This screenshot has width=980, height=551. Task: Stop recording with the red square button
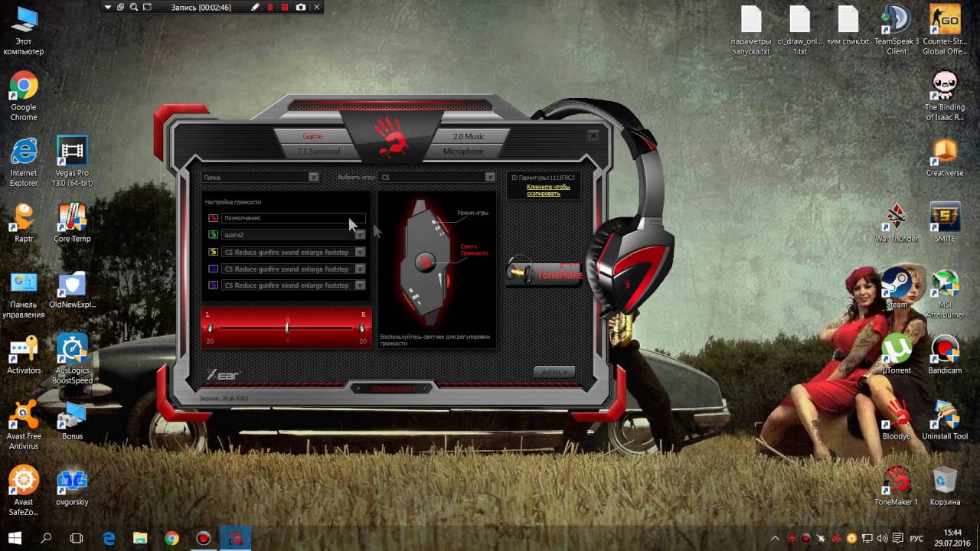click(x=285, y=7)
